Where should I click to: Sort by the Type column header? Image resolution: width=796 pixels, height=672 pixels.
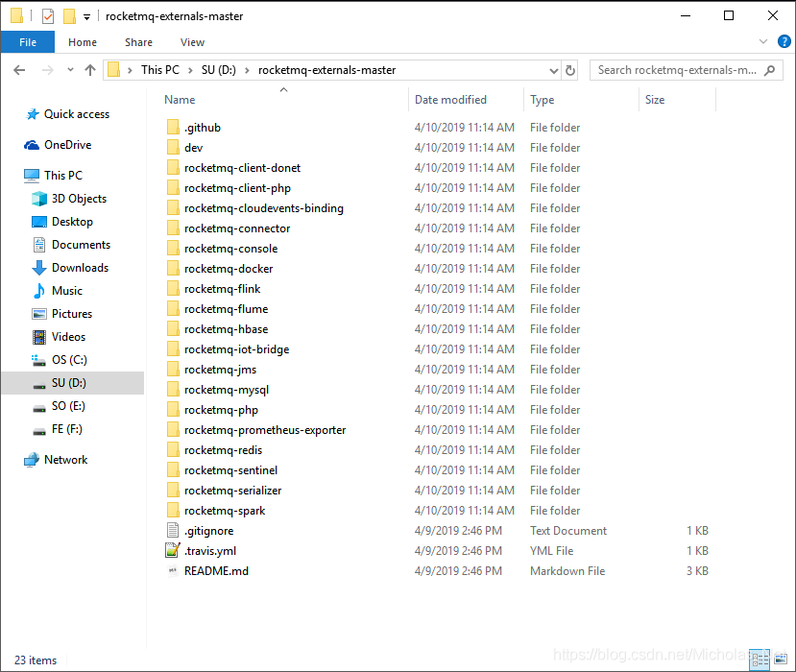tap(543, 100)
